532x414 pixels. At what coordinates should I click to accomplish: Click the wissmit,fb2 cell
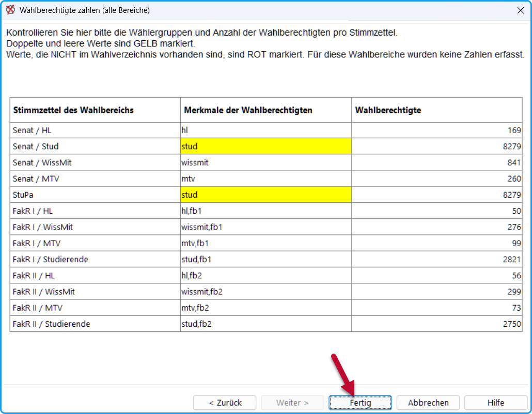click(266, 292)
